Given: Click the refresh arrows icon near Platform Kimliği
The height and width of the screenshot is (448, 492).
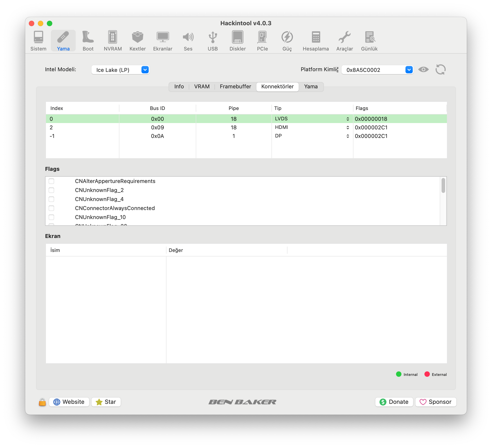Looking at the screenshot, I should click(440, 70).
